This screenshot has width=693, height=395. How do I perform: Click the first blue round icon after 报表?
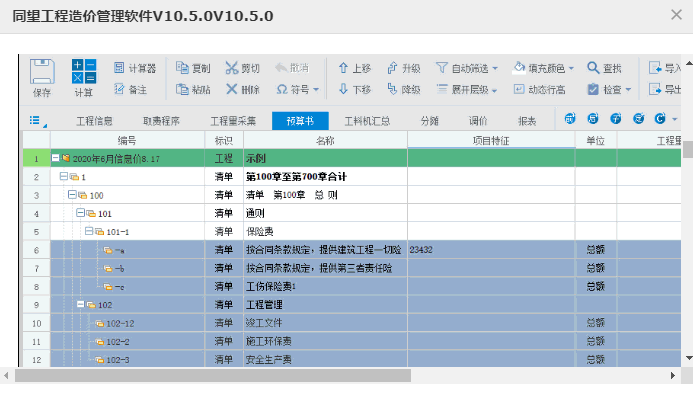click(x=570, y=118)
